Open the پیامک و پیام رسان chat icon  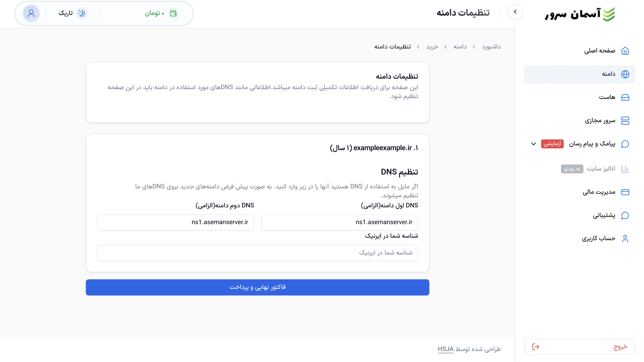pyautogui.click(x=625, y=144)
